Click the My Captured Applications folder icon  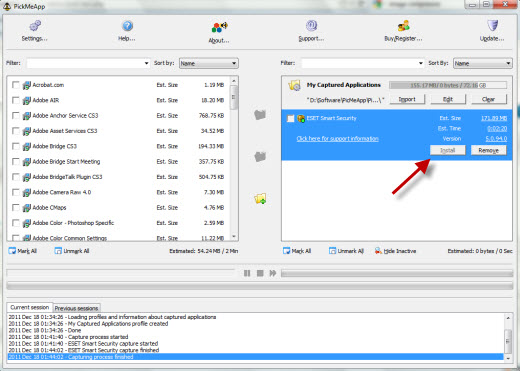click(x=295, y=85)
